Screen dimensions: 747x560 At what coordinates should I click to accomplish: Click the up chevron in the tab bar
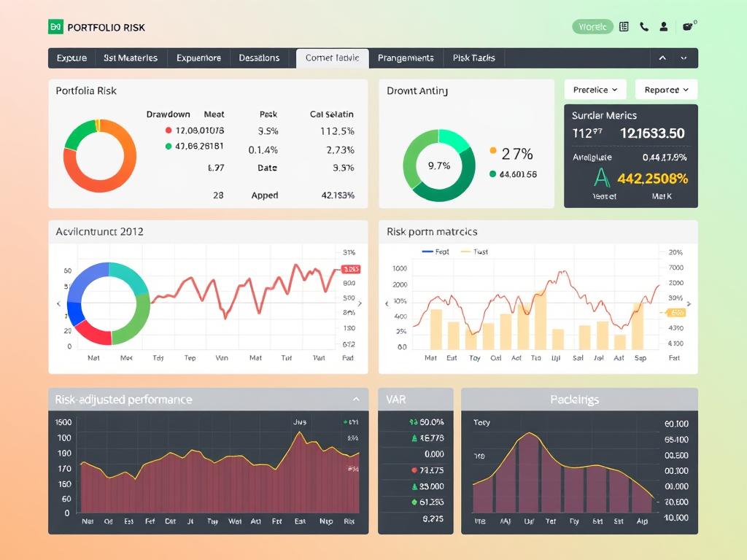click(662, 58)
